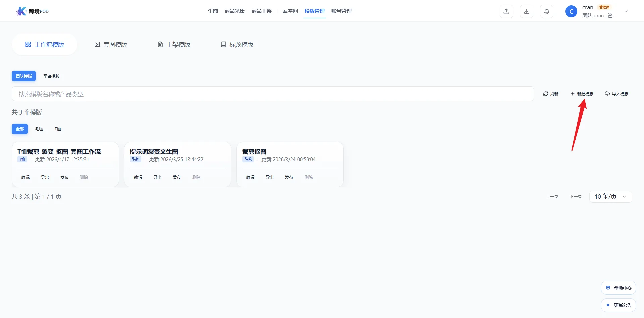This screenshot has width=644, height=318.
Task: Click the template search input field
Action: (272, 94)
